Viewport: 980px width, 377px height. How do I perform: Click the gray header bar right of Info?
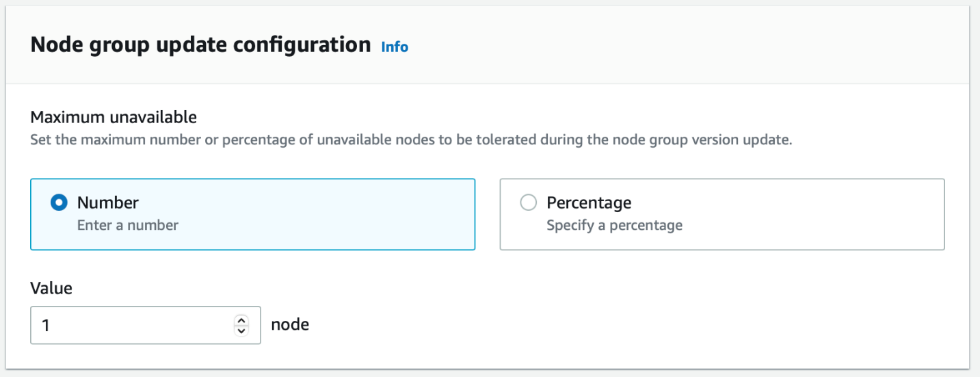(684, 47)
